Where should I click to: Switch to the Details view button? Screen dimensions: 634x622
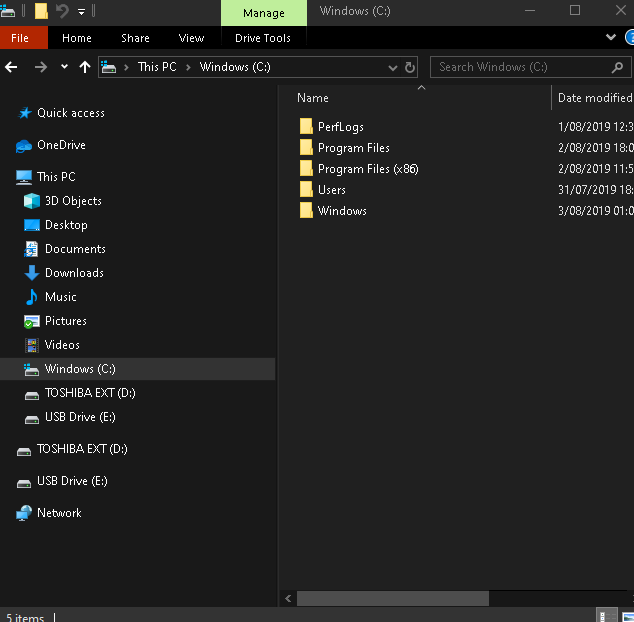pos(607,615)
